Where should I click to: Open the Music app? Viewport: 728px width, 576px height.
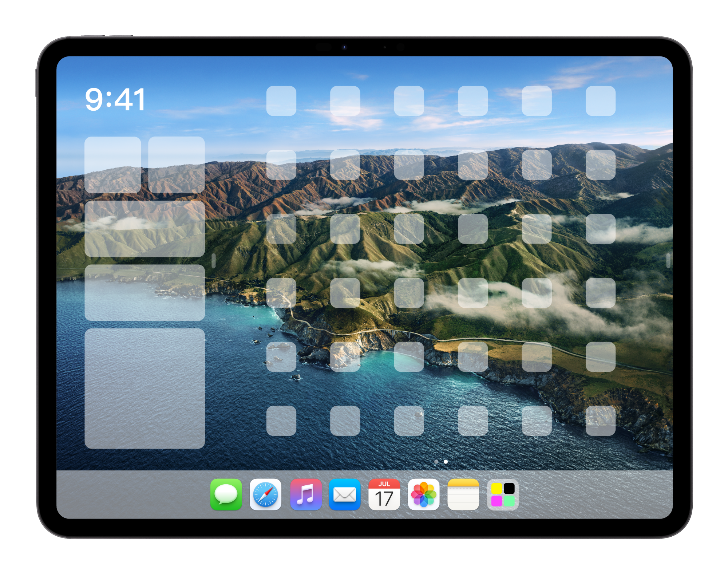(x=305, y=494)
